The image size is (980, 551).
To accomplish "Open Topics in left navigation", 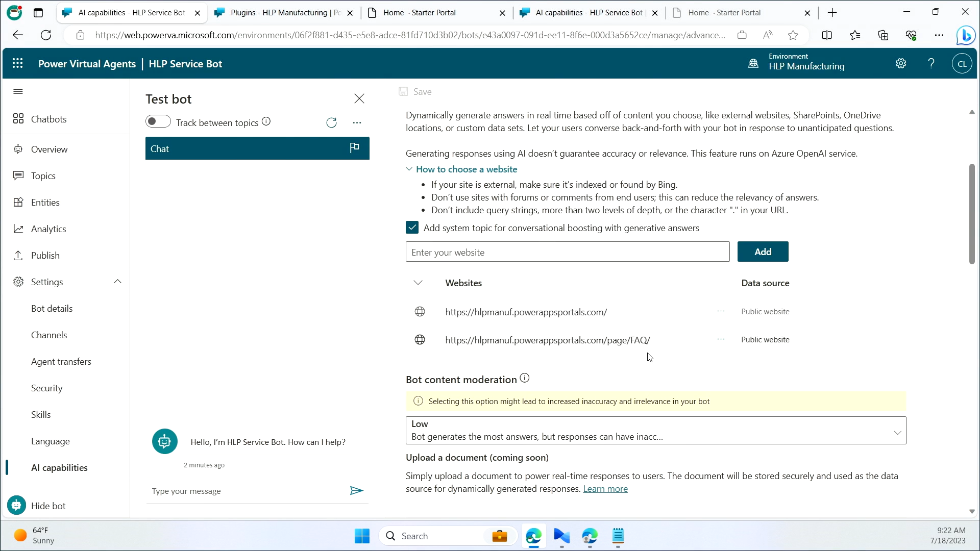I will 43,176.
